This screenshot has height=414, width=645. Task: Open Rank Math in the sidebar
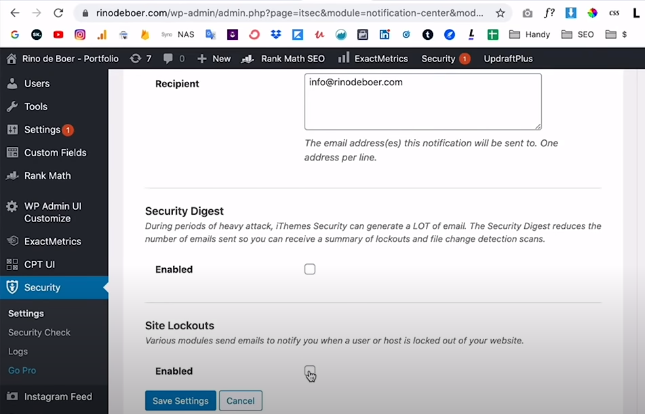coord(47,176)
